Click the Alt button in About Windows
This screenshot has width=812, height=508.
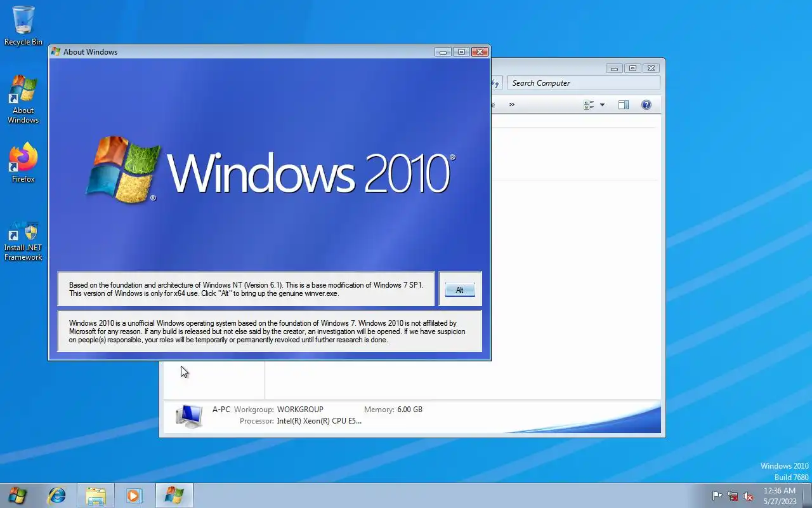click(x=459, y=290)
